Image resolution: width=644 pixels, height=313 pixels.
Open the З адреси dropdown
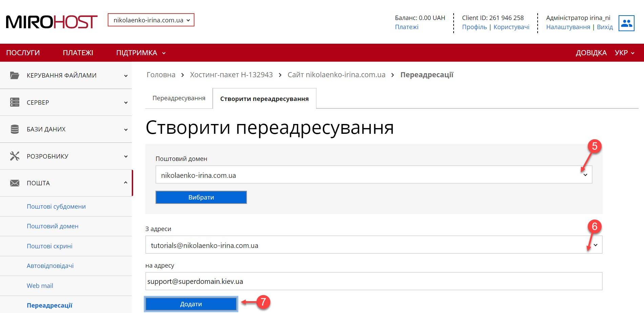point(374,245)
